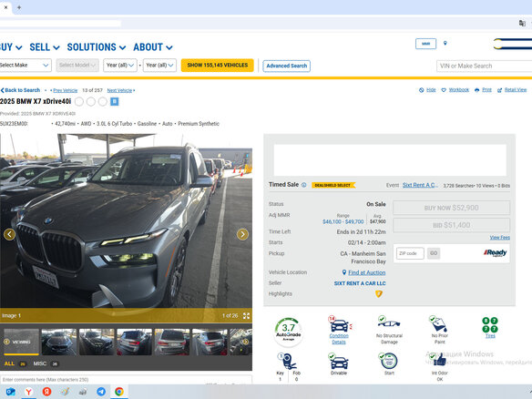Click the engine Start icon
532x399 pixels.
(x=388, y=361)
